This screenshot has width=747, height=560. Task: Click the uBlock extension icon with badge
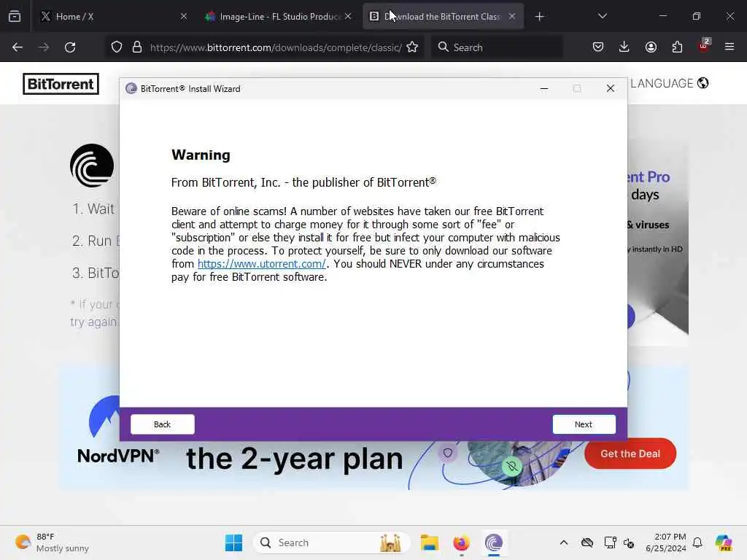point(704,46)
